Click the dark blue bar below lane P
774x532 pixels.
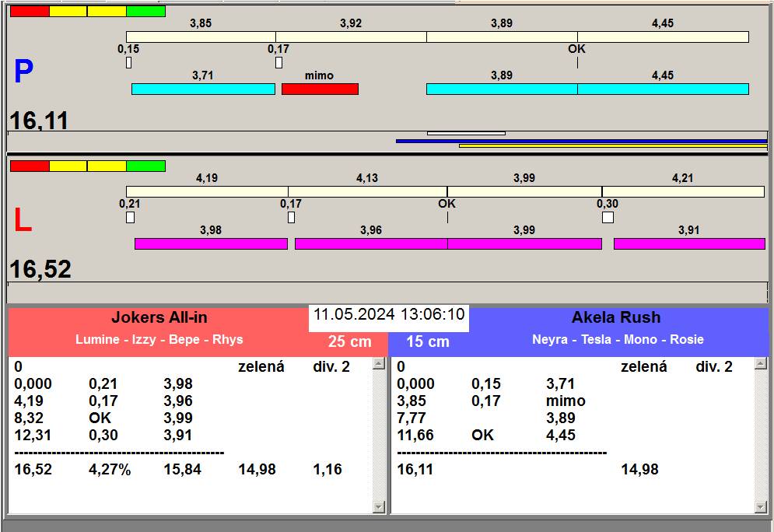coord(581,141)
